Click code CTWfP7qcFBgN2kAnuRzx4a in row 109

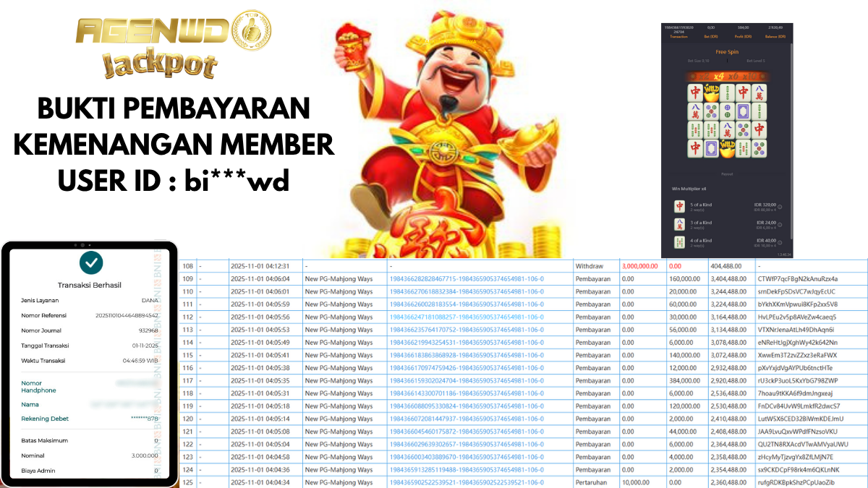point(798,278)
